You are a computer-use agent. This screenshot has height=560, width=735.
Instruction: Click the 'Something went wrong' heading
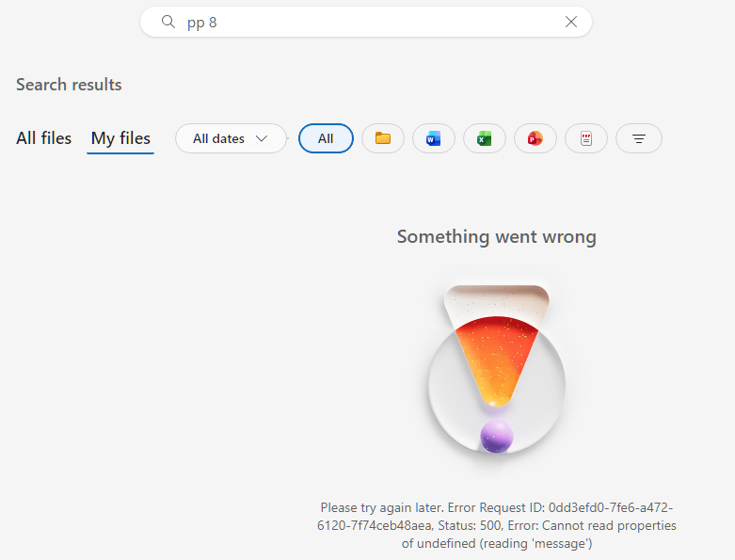[x=496, y=236]
